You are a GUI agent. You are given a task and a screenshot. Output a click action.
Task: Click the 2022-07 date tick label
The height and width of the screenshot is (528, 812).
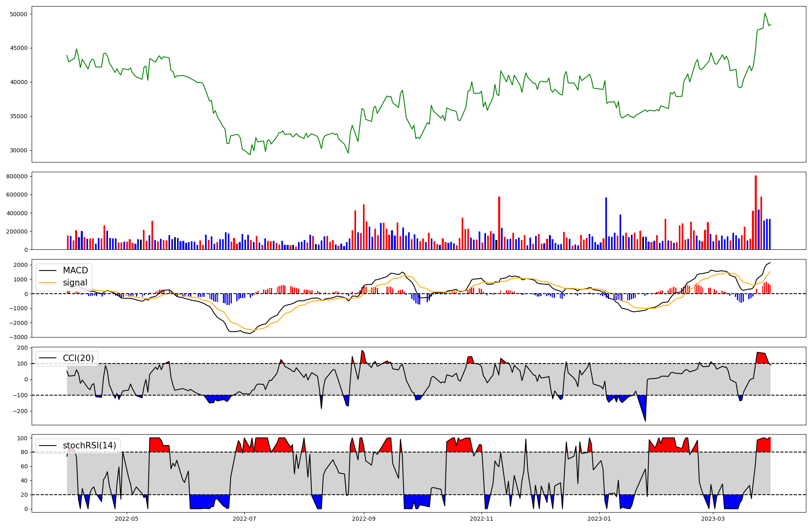click(x=244, y=519)
